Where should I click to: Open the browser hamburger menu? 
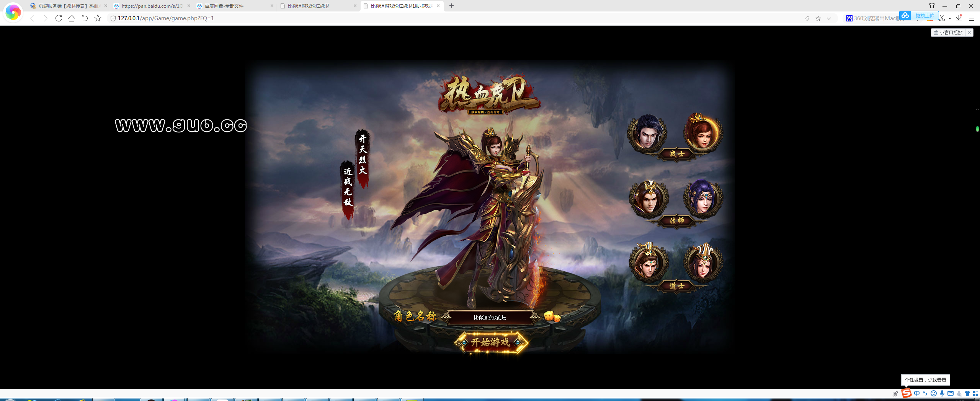point(971,18)
